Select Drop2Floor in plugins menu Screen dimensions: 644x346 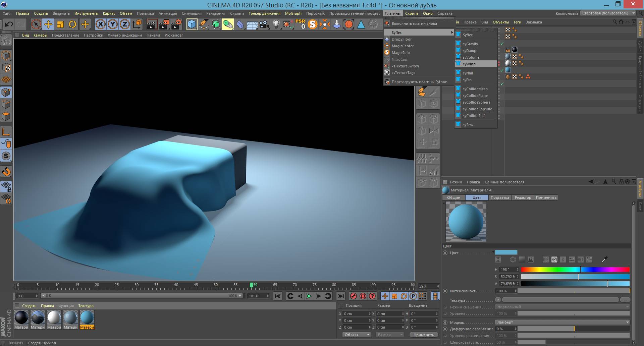pos(418,39)
